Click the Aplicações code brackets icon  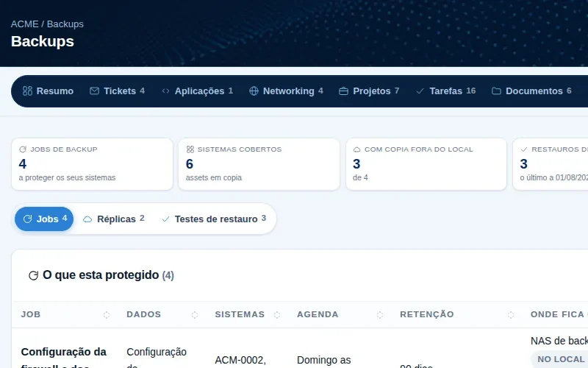coord(165,91)
